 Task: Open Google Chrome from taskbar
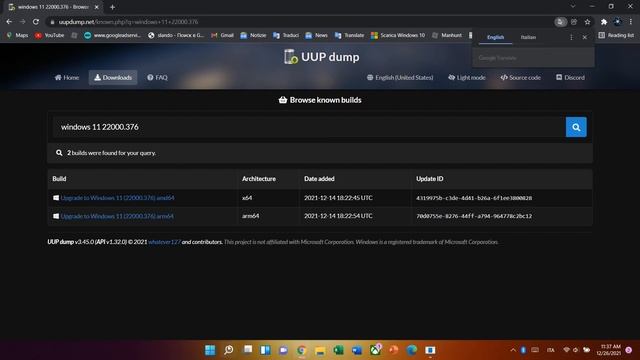click(301, 350)
